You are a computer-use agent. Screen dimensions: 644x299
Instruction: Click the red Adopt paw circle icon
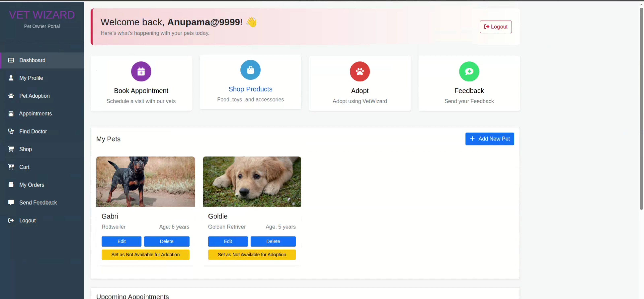(359, 71)
